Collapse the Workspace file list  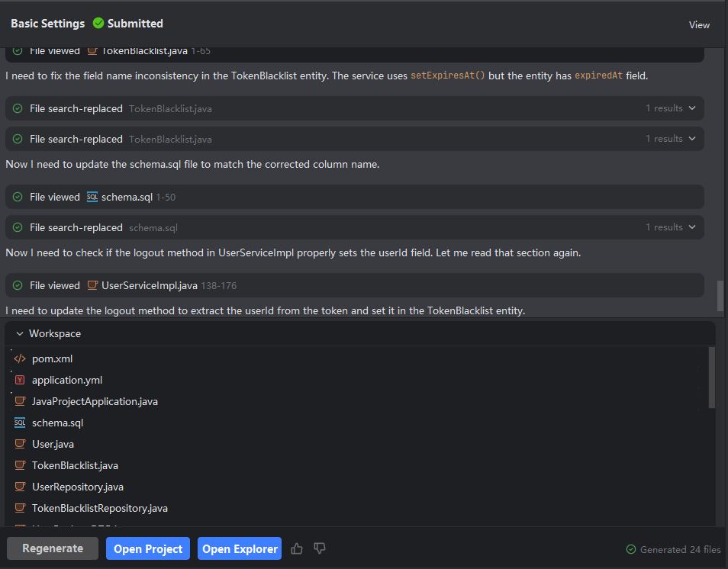pos(20,333)
